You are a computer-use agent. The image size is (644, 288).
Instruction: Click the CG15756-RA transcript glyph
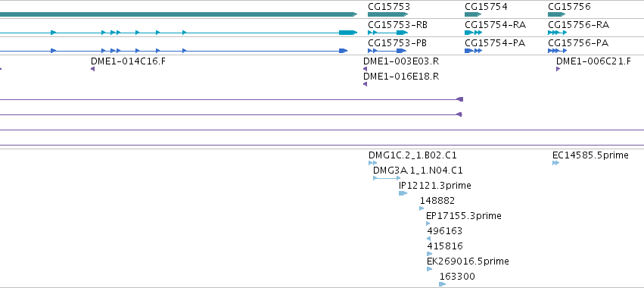click(557, 33)
